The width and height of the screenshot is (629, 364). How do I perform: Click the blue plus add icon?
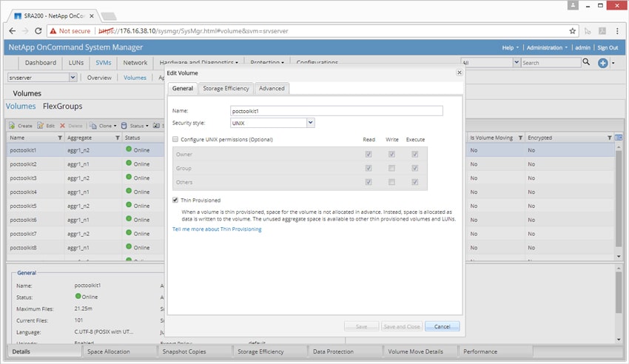pyautogui.click(x=602, y=63)
